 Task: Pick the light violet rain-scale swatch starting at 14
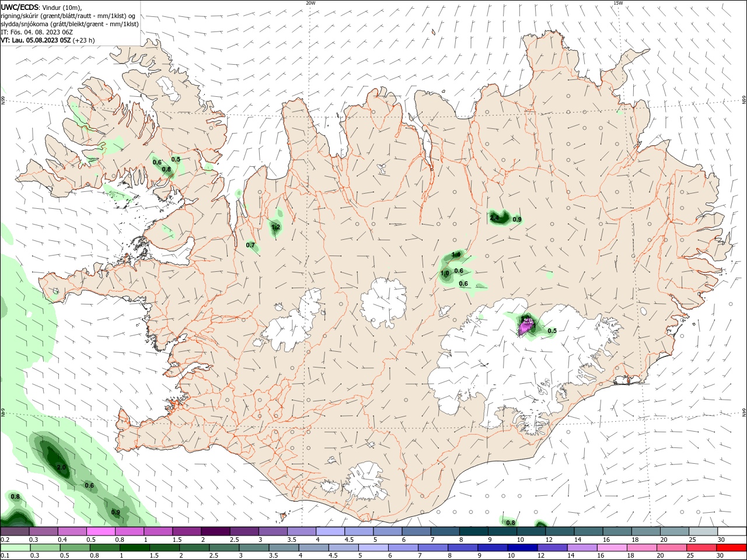[582, 548]
